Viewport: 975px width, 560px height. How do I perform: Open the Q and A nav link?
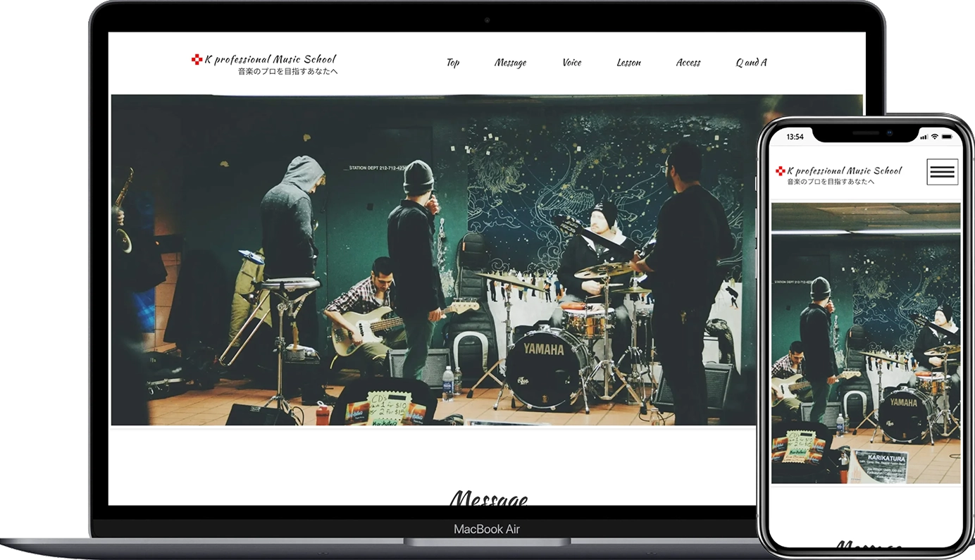(751, 63)
